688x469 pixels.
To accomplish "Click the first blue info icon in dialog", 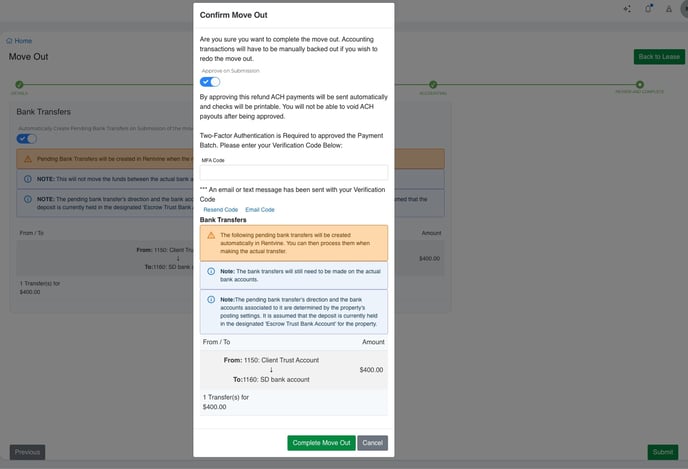I will click(x=210, y=271).
